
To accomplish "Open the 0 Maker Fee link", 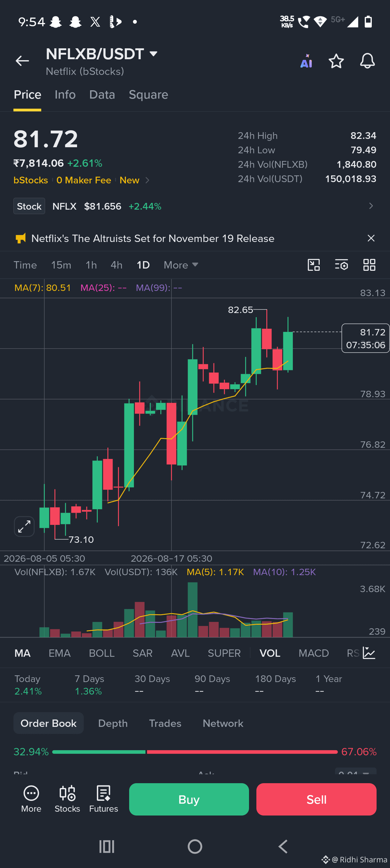I will click(x=84, y=180).
